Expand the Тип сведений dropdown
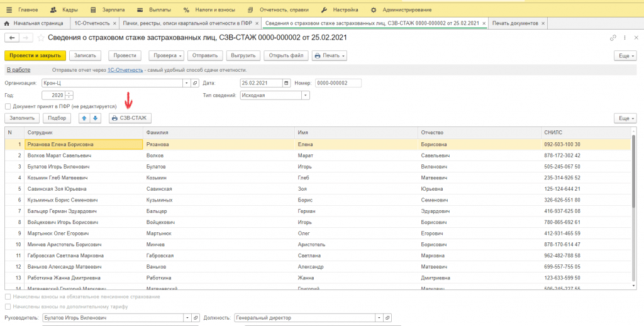The height and width of the screenshot is (326, 644). [306, 96]
